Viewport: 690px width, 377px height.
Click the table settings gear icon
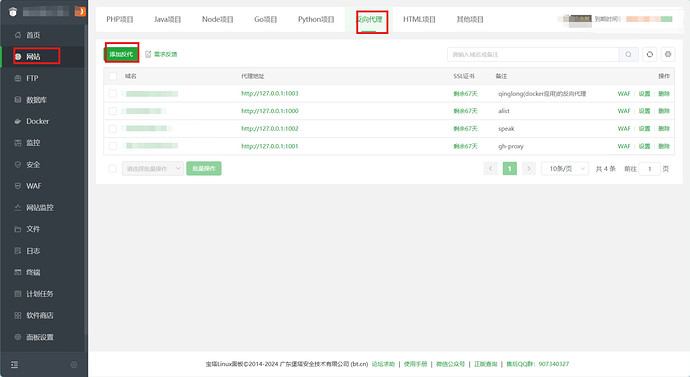(x=668, y=54)
